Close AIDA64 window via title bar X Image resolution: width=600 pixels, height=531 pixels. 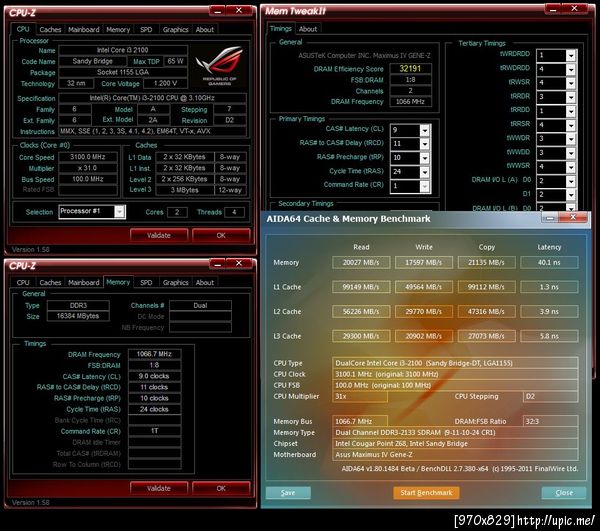573,218
